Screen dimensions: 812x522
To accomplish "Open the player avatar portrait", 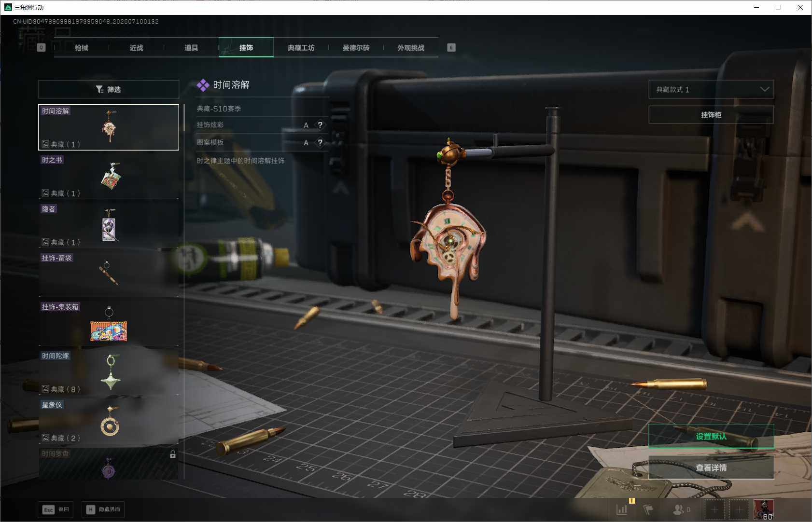I will (764, 509).
